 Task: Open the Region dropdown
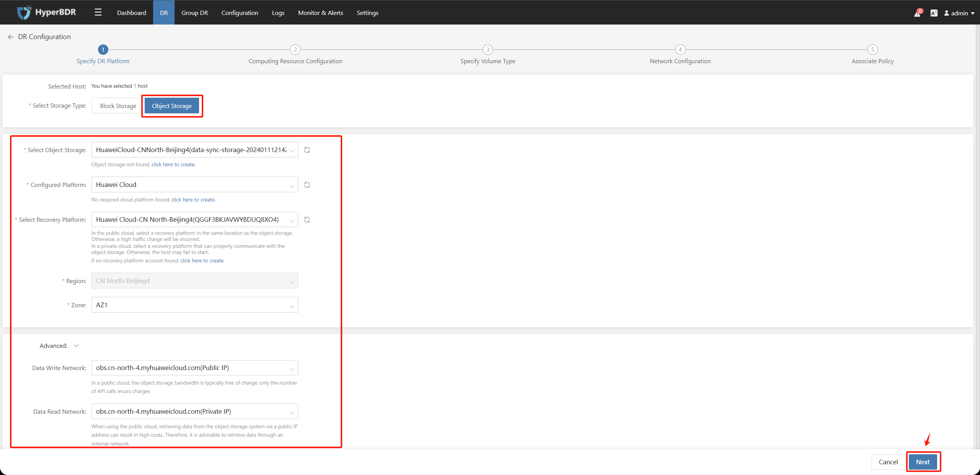[194, 281]
